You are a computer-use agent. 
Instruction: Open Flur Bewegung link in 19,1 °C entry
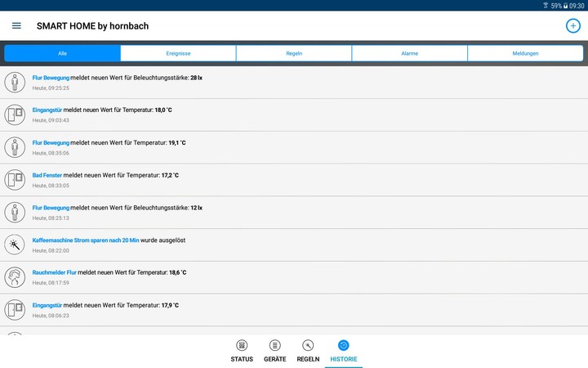pyautogui.click(x=51, y=142)
